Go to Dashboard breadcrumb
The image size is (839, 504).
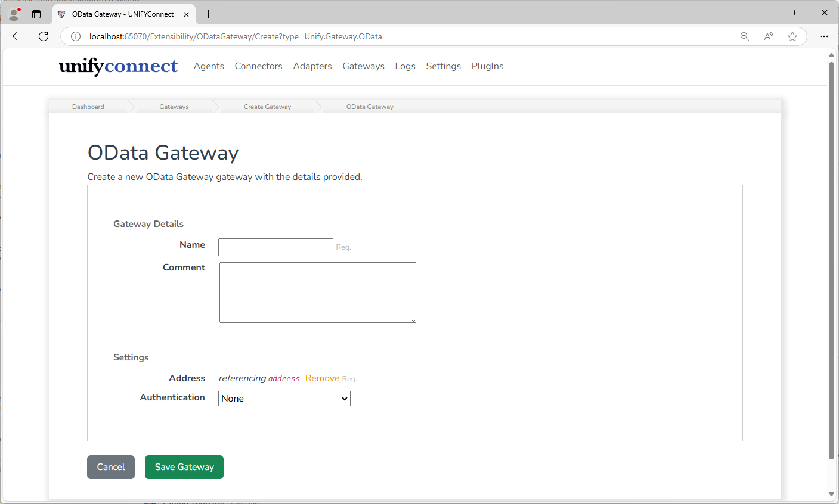point(88,107)
